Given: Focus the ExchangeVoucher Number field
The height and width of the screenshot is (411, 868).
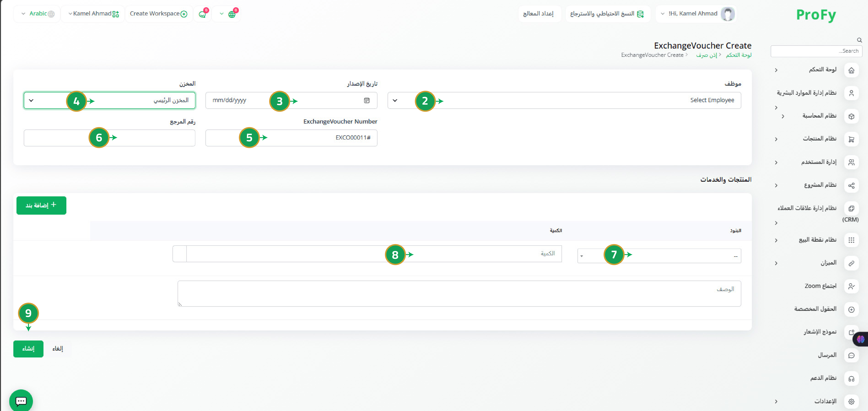Looking at the screenshot, I should coord(291,138).
